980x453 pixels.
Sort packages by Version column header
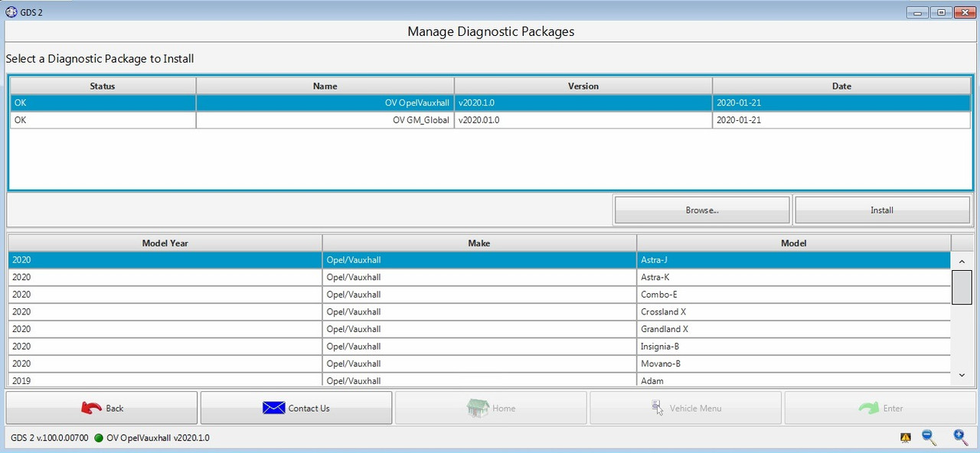(583, 86)
